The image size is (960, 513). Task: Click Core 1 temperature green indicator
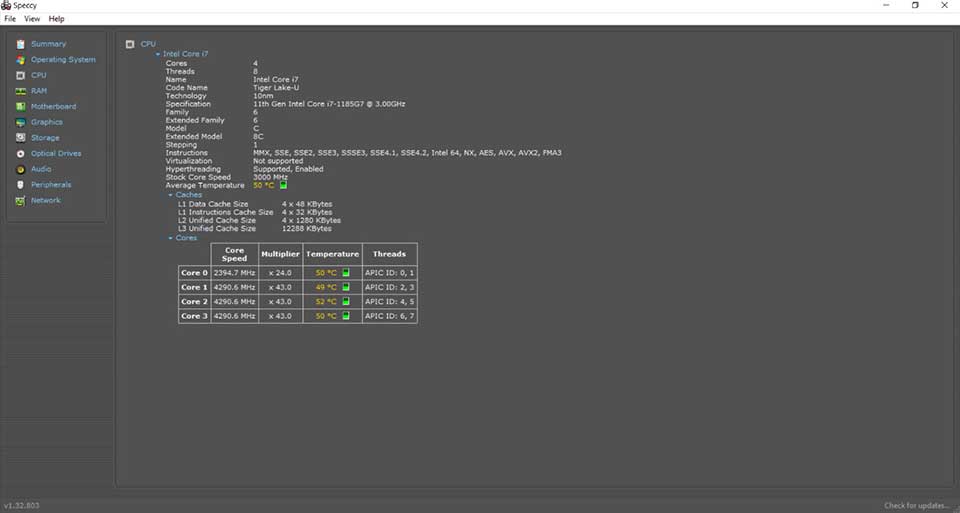pyautogui.click(x=346, y=287)
